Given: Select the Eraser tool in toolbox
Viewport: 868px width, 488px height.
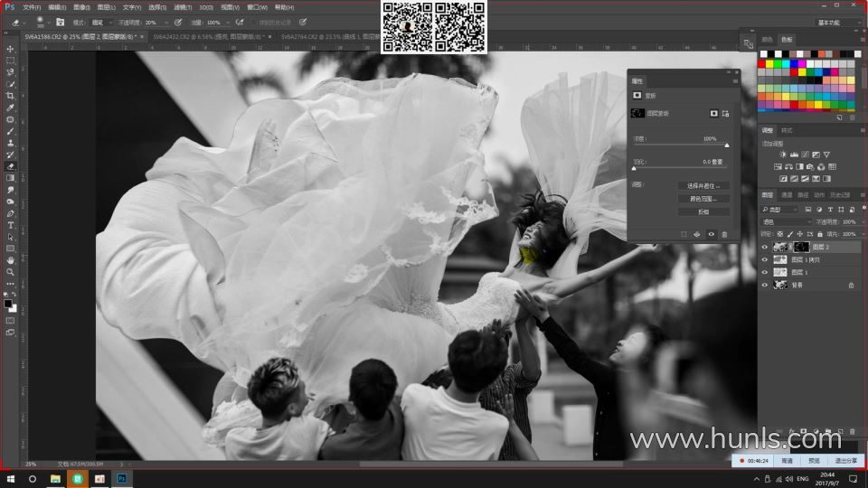Looking at the screenshot, I should 11,166.
